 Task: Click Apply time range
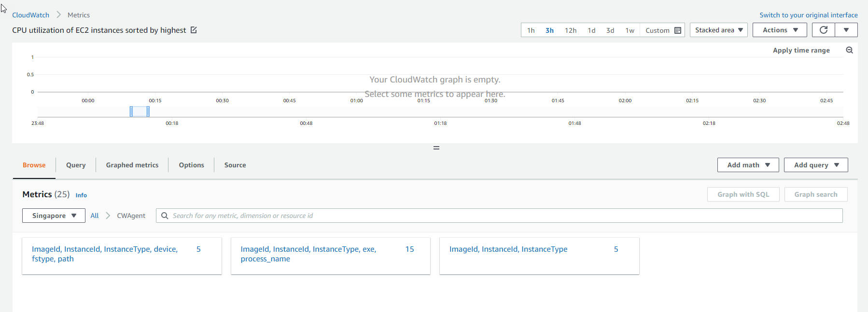tap(801, 50)
